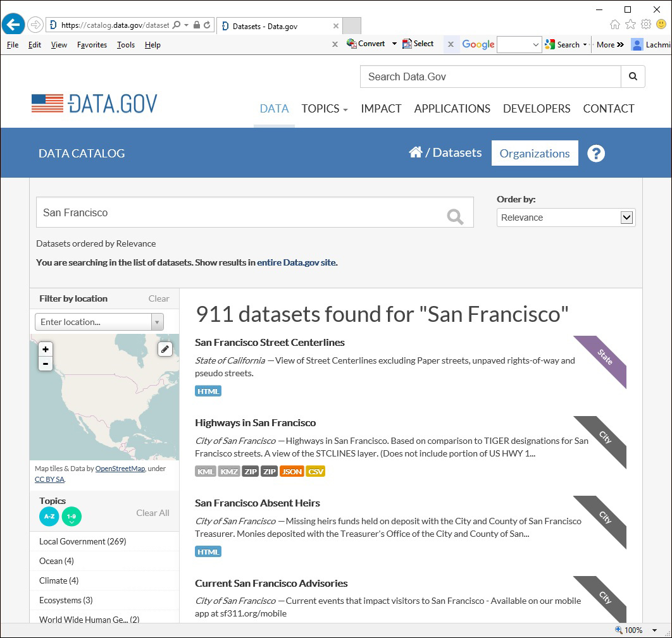Click the Data.gov flag logo
This screenshot has height=638, width=672.
[94, 104]
